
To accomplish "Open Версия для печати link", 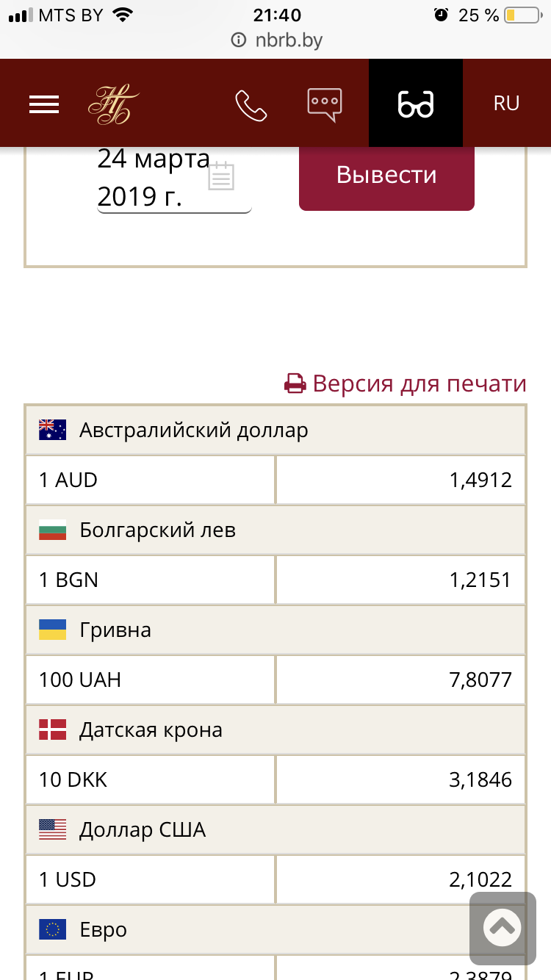I will tap(406, 383).
